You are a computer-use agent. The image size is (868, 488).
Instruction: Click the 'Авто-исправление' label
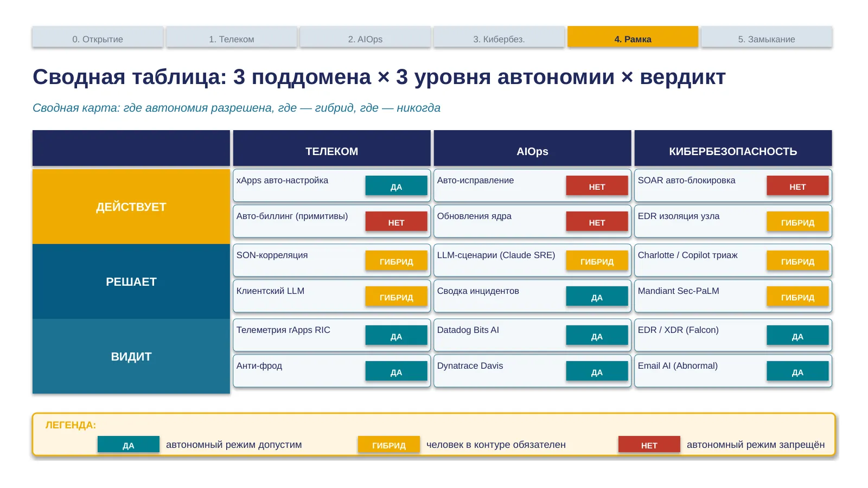(x=475, y=181)
